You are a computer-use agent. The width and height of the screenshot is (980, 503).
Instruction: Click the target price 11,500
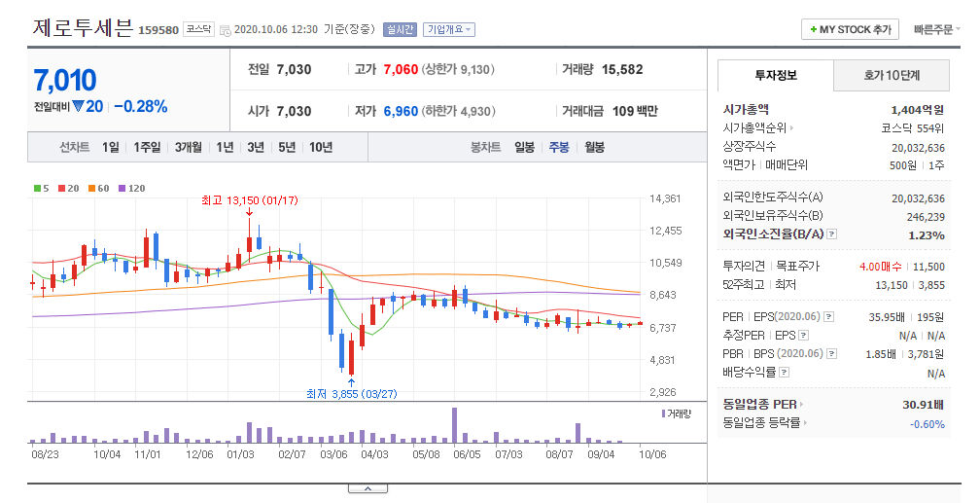(x=928, y=267)
